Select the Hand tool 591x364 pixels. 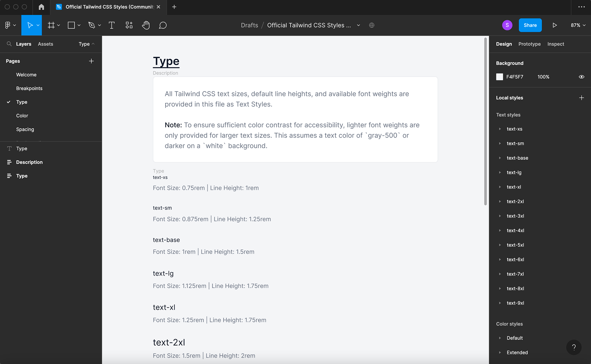tap(146, 25)
